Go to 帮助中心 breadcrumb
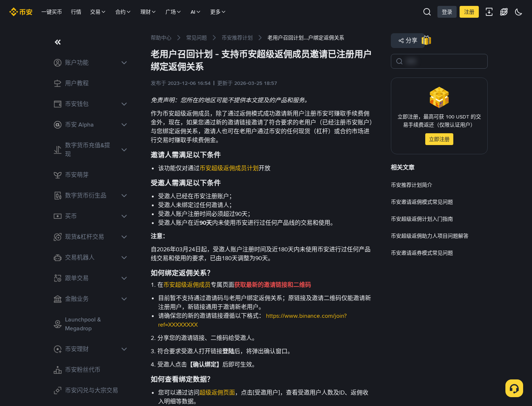The width and height of the screenshot is (532, 406). click(161, 38)
